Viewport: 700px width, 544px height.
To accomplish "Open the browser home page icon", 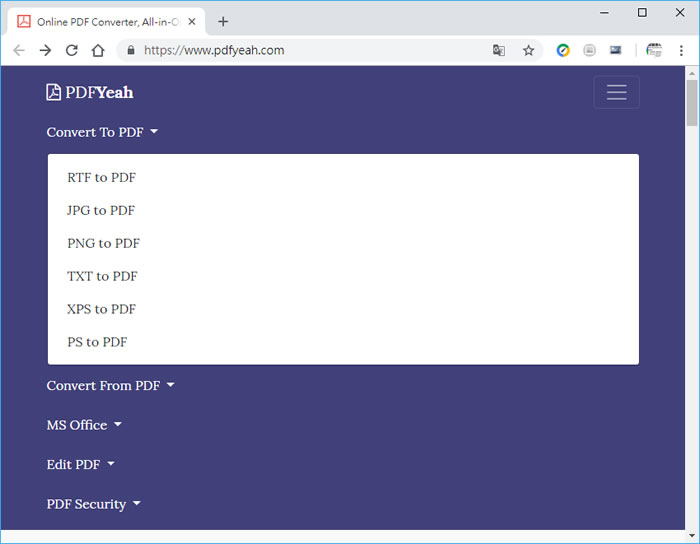I will (98, 50).
